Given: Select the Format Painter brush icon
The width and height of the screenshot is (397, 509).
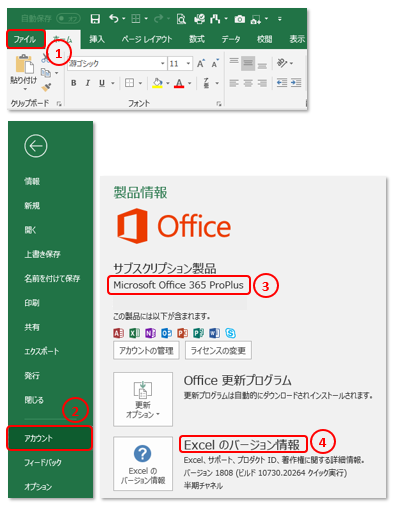Looking at the screenshot, I should pos(46,87).
